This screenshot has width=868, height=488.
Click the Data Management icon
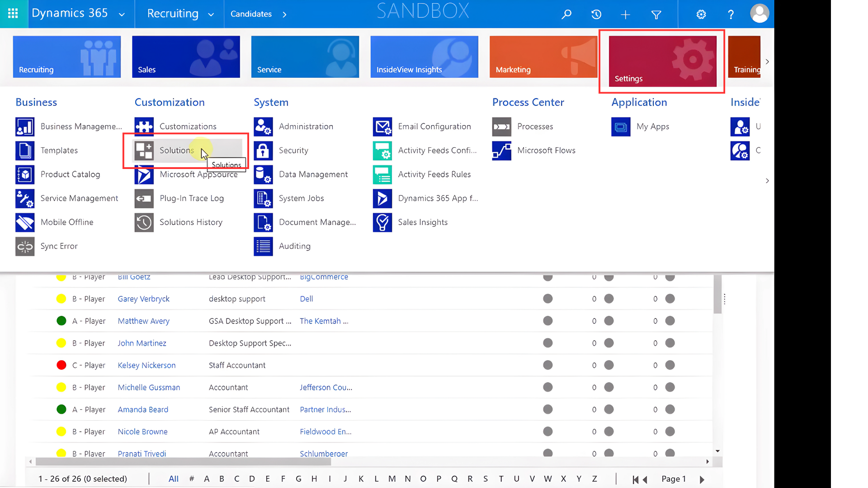(263, 174)
